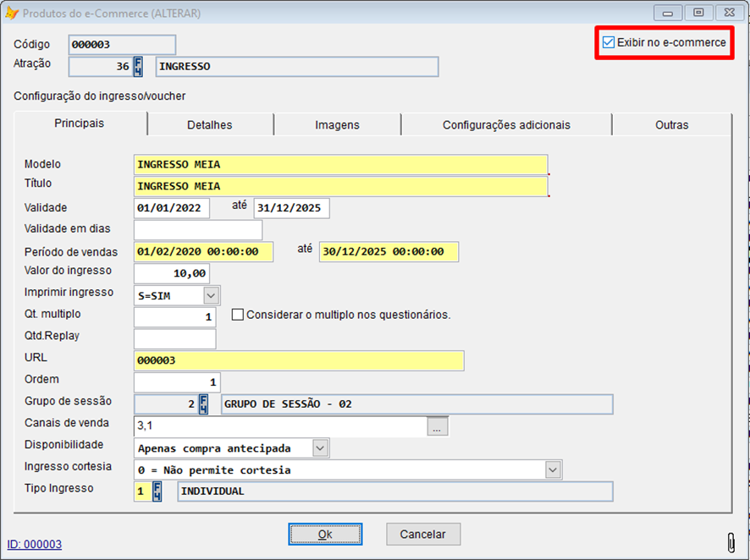Open the ID: 000003 link
This screenshot has height=560, width=750.
35,545
